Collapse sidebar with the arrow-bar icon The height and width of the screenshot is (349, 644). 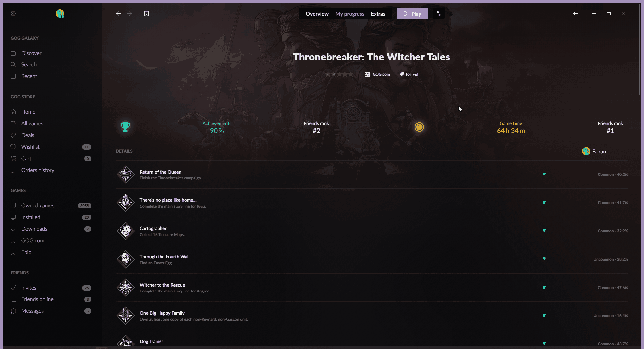click(576, 14)
